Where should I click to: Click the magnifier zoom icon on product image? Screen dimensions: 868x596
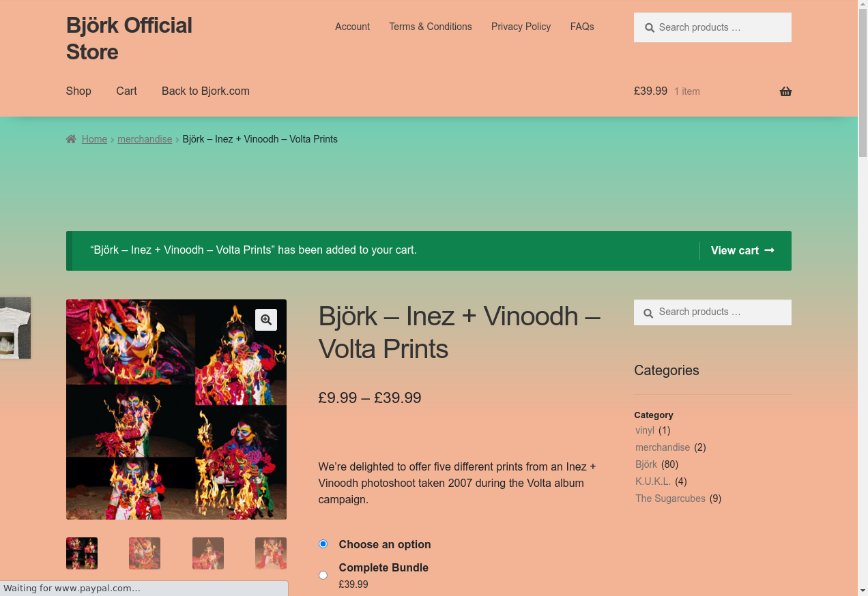click(266, 320)
